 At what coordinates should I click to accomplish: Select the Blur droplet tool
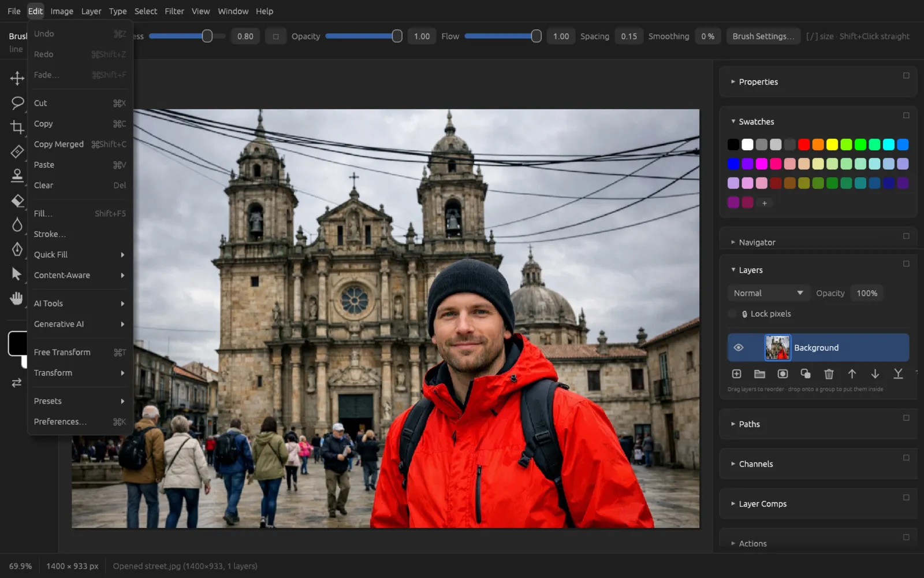17,225
